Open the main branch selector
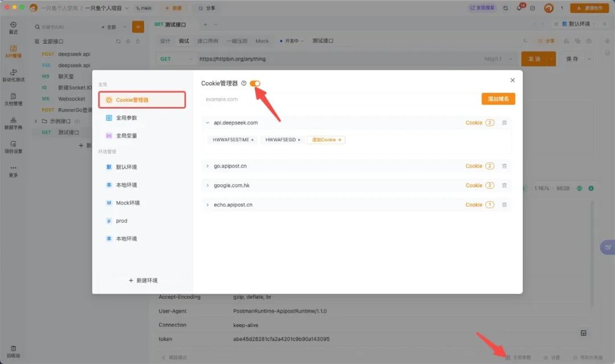The height and width of the screenshot is (364, 615). [144, 8]
